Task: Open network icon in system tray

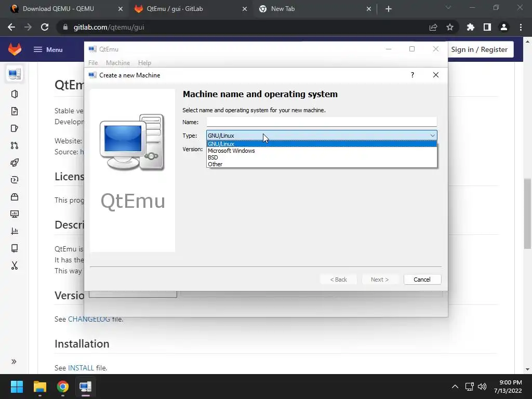Action: pos(470,387)
